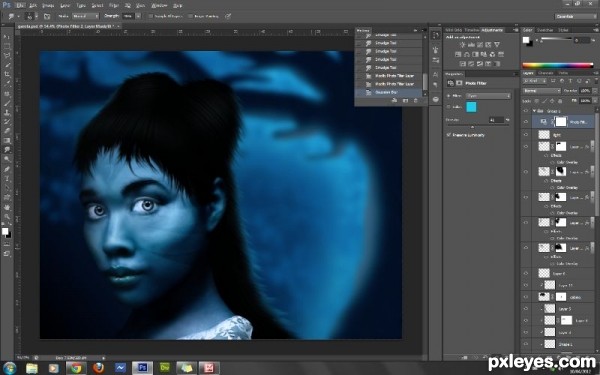Add an Invert adjustment
The width and height of the screenshot is (600, 375).
tap(462, 64)
